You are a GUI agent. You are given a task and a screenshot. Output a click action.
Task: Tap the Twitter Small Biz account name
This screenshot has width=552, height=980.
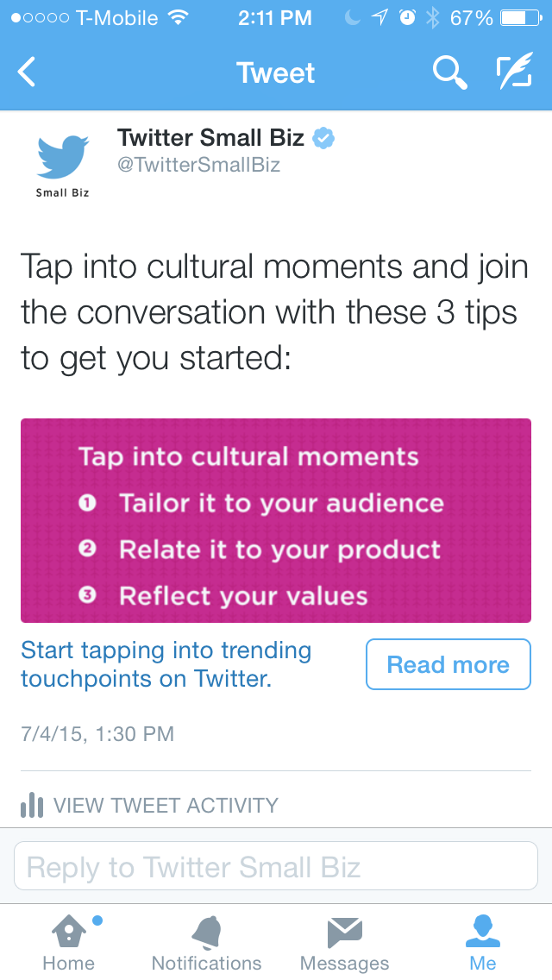click(x=210, y=137)
